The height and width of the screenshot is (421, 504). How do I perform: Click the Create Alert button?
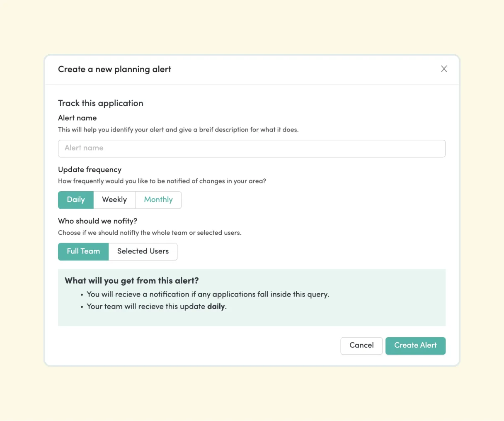415,346
